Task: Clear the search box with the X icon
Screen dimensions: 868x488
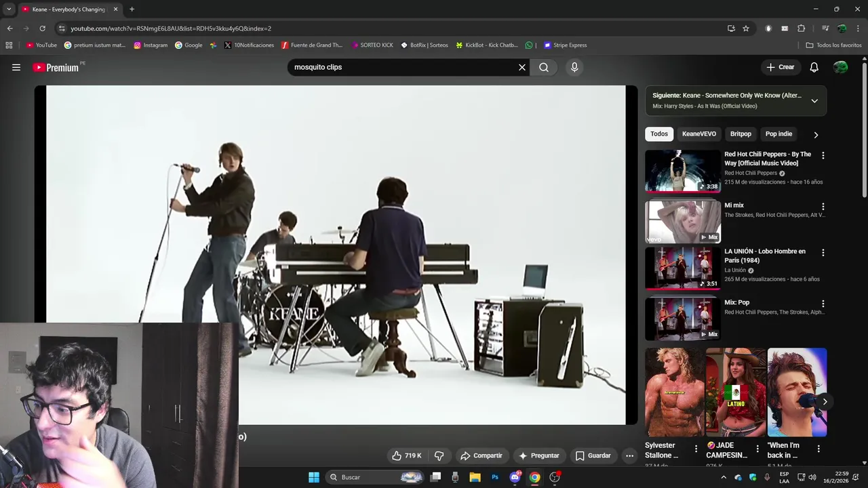Action: [x=522, y=67]
